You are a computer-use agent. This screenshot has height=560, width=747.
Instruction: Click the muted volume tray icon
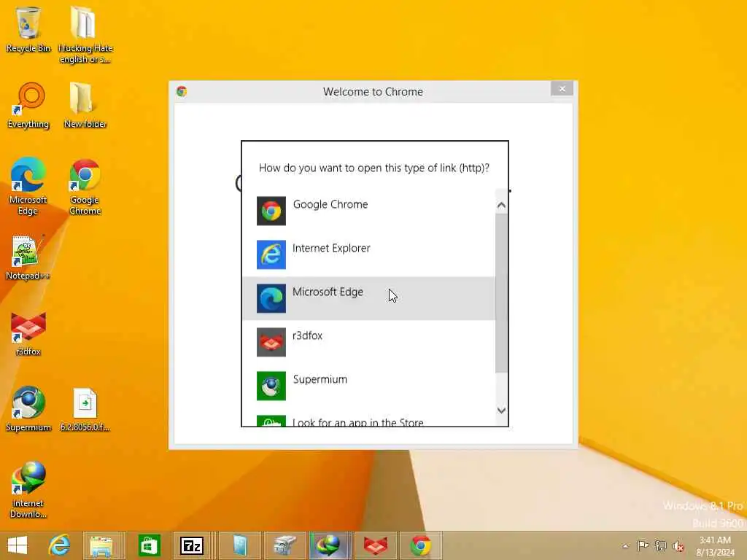click(678, 546)
